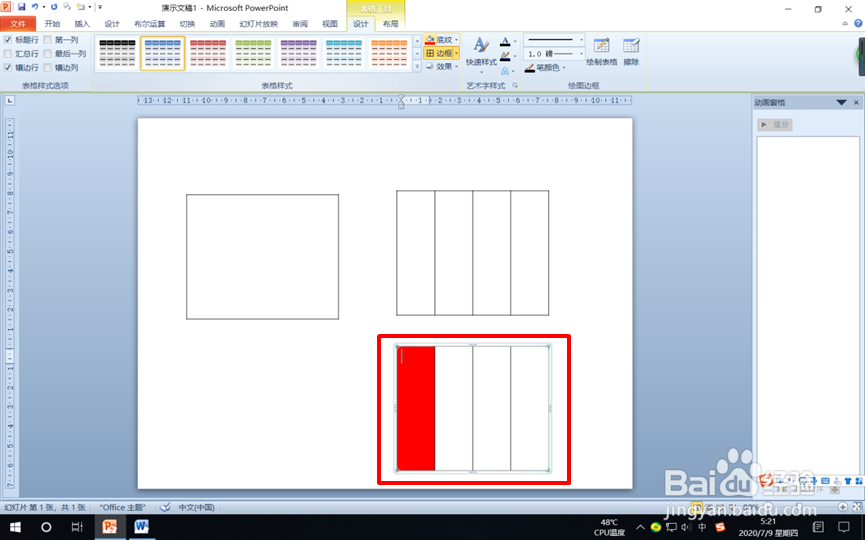Click fit slide to window icon
The height and width of the screenshot is (540, 865).
(857, 506)
